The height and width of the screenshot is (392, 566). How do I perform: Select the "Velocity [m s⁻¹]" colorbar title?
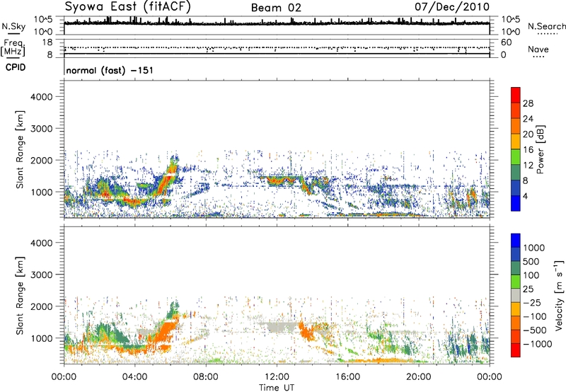(560, 295)
